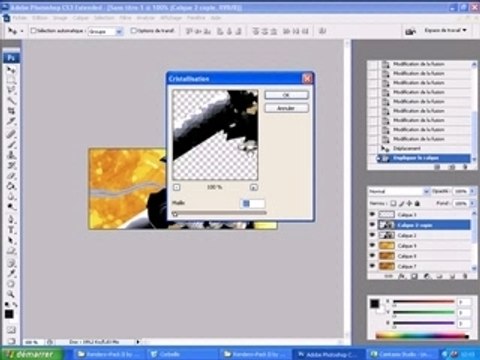Select the Magic Wand selection tool
This screenshot has height=360, width=480.
click(x=11, y=100)
